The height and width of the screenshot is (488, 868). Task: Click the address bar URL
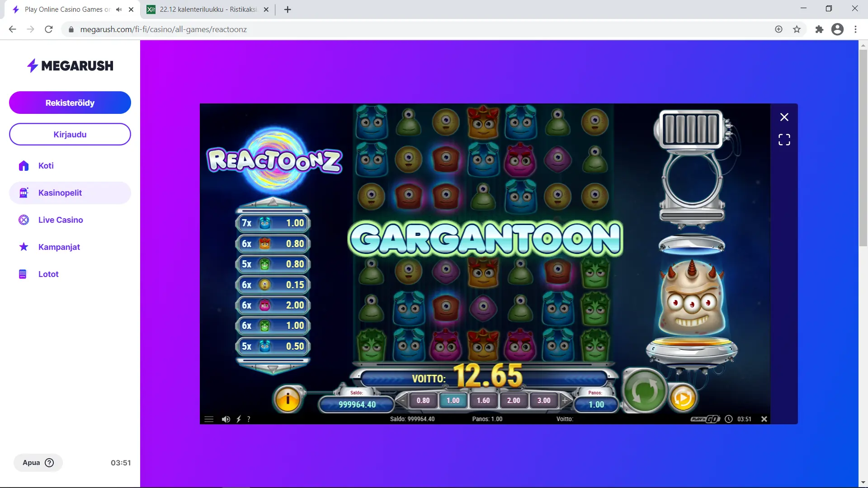click(163, 29)
